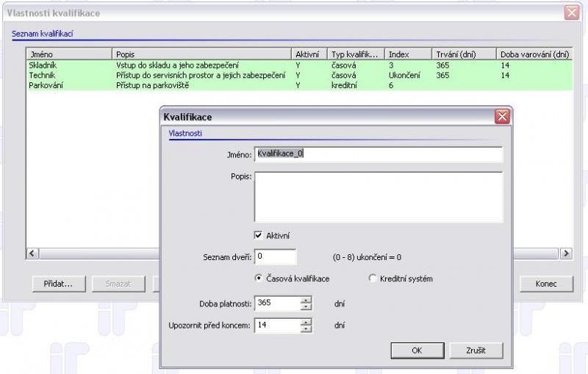Image resolution: width=588 pixels, height=374 pixels.
Task: Increase the Doba platnosti value
Action: 306,300
